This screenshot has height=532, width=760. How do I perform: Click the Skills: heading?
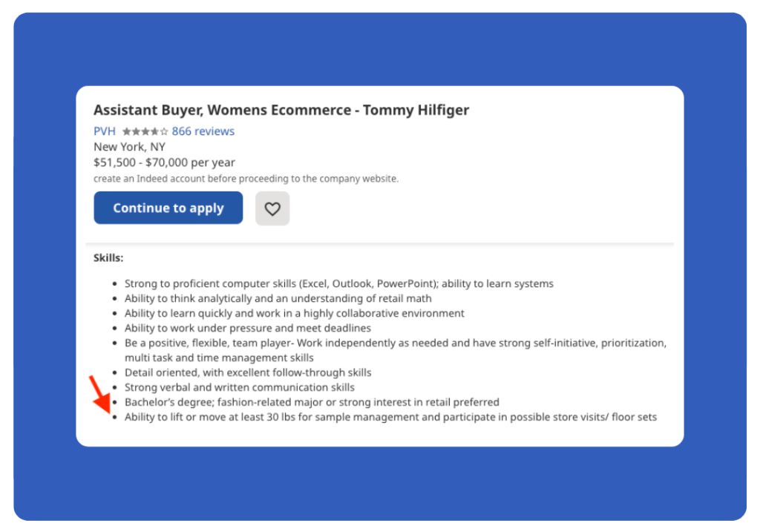pyautogui.click(x=108, y=257)
